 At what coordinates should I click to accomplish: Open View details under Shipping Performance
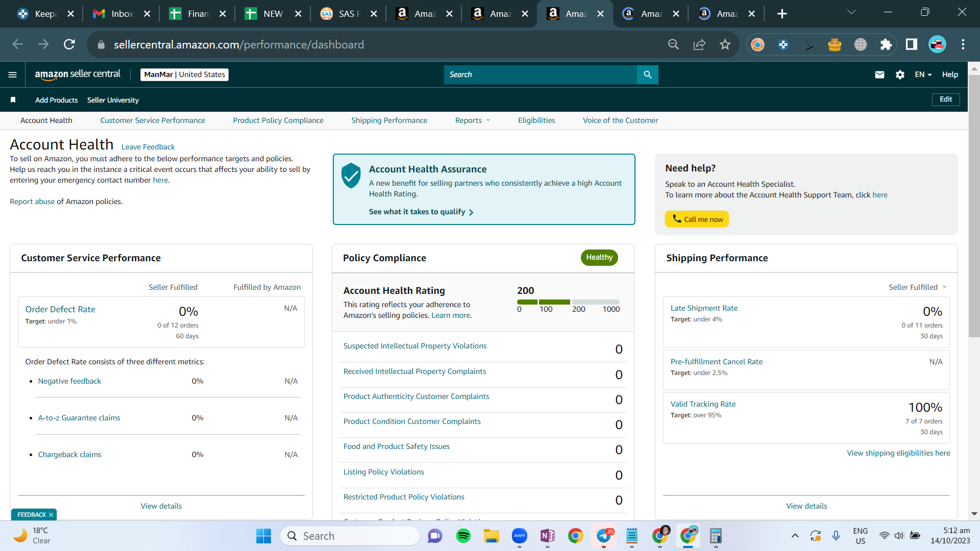coord(806,506)
